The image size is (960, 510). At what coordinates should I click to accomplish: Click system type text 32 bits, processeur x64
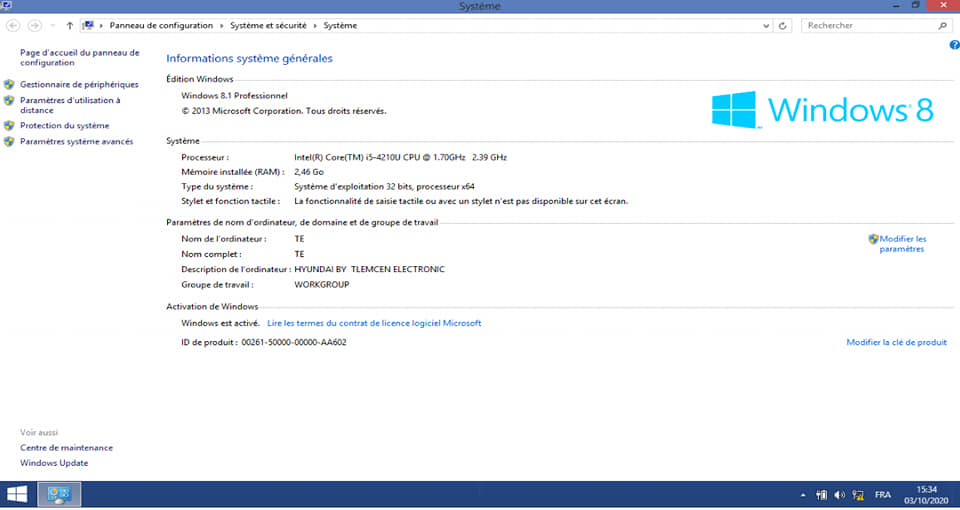click(x=384, y=186)
